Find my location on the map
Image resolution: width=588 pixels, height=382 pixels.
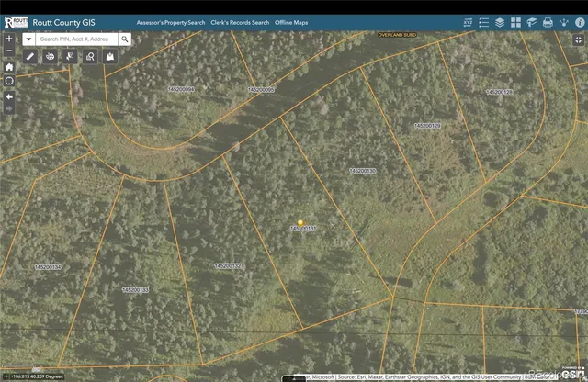click(9, 81)
